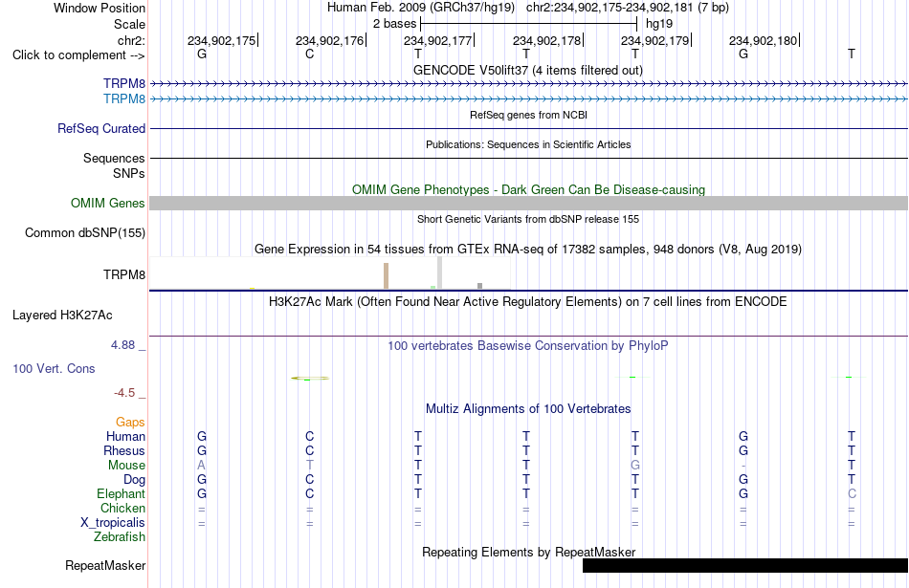Select the Common dbSNP(155) track label

(x=85, y=232)
